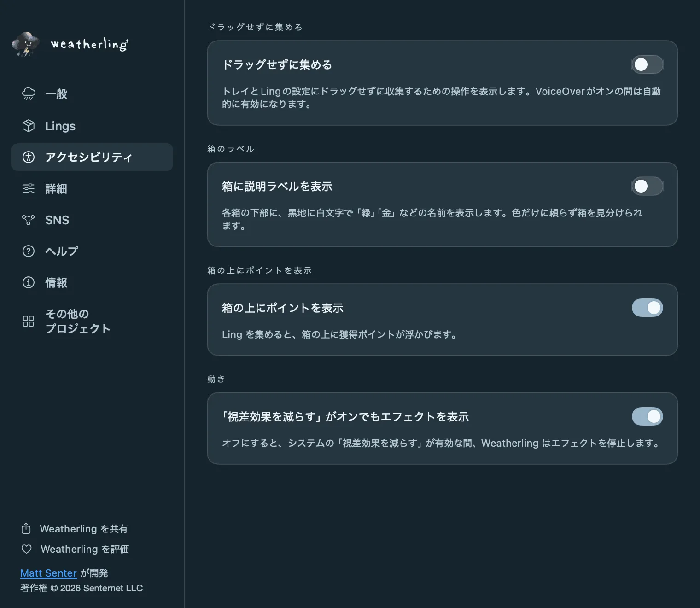Image resolution: width=700 pixels, height=608 pixels.
Task: Open the Matt Senter link
Action: 48,573
